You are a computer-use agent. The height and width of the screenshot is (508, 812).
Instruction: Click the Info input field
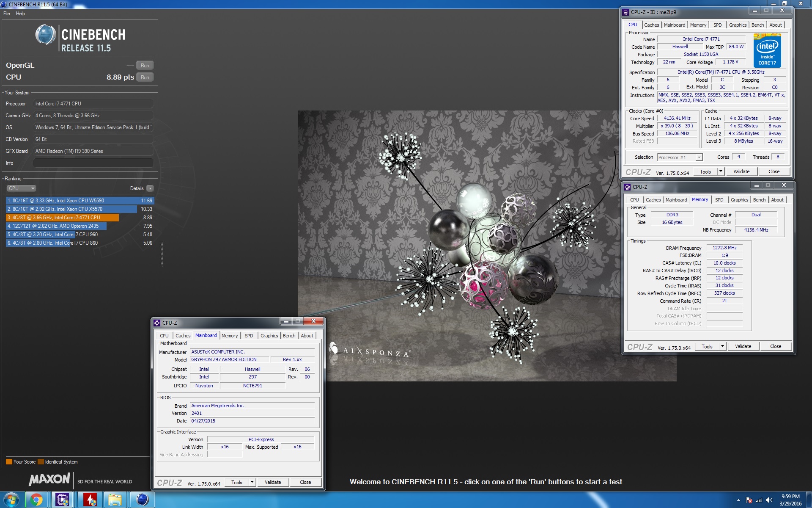tap(93, 163)
